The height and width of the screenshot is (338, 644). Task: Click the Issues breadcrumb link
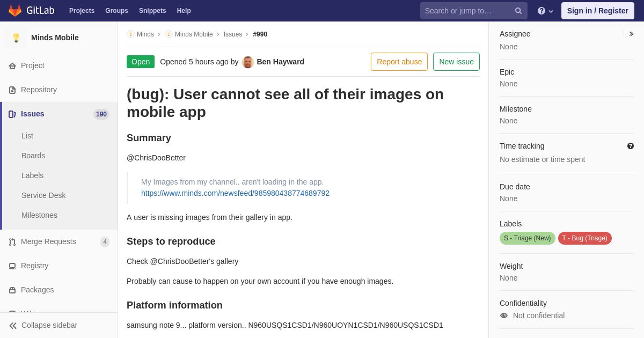point(233,34)
